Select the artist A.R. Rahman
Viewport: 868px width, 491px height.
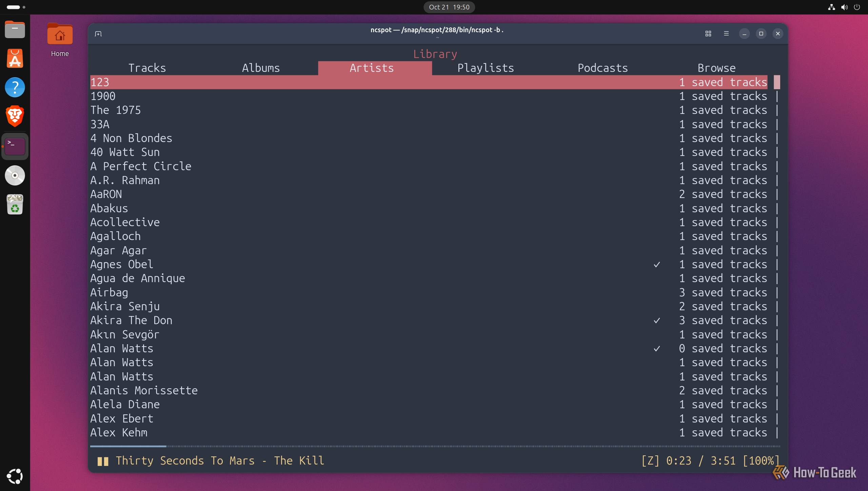tap(429, 180)
